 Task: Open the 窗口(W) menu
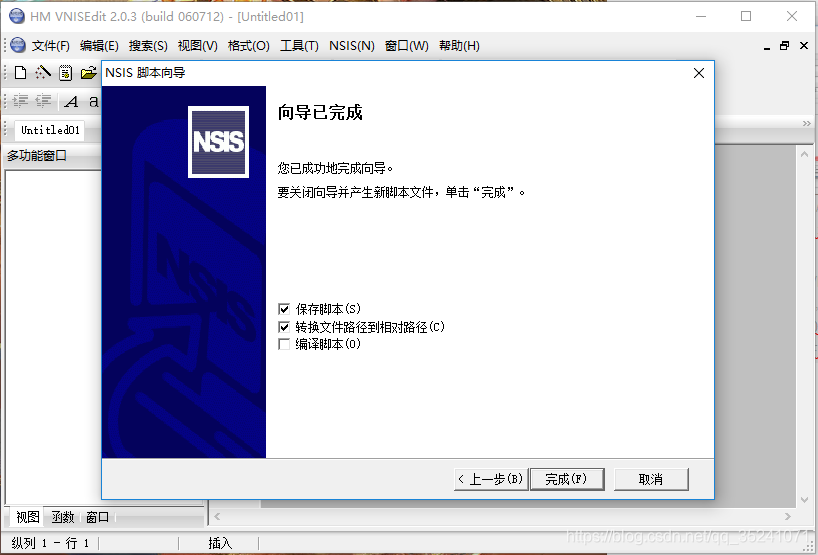point(407,46)
